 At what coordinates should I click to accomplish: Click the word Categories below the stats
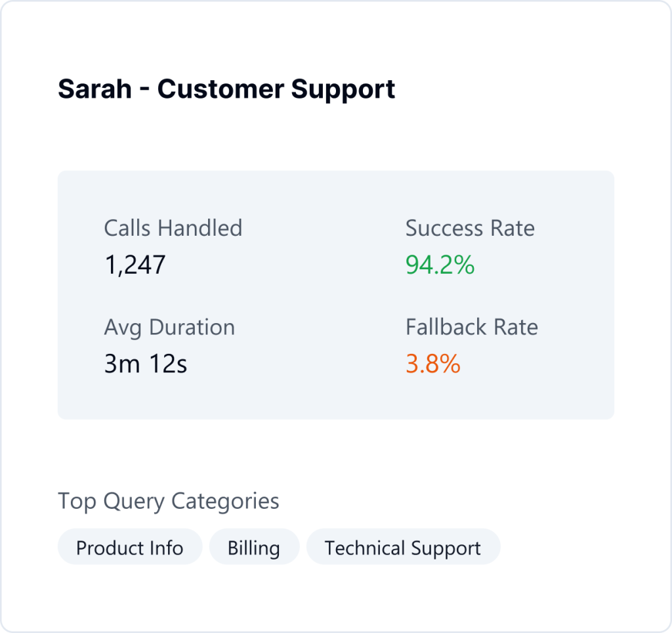pyautogui.click(x=225, y=501)
